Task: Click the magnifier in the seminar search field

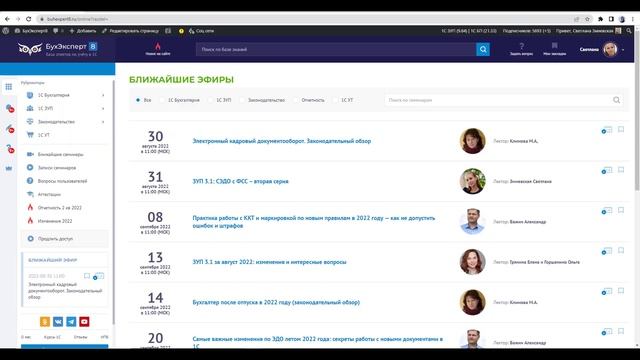Action: pos(616,100)
